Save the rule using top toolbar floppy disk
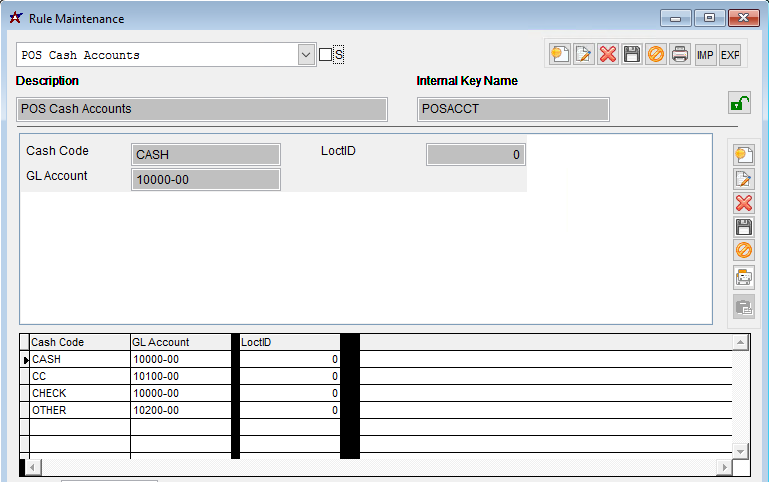 [x=632, y=55]
